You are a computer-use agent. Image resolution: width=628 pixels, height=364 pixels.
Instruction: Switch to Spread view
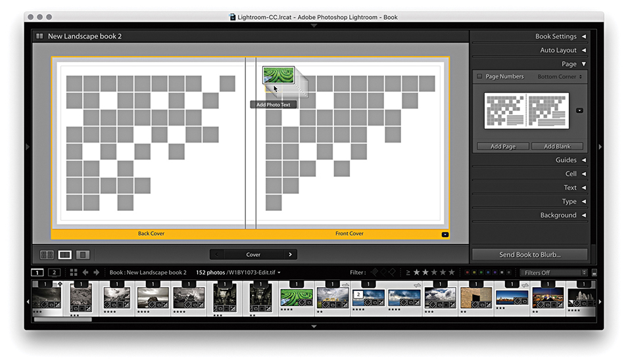tap(65, 254)
